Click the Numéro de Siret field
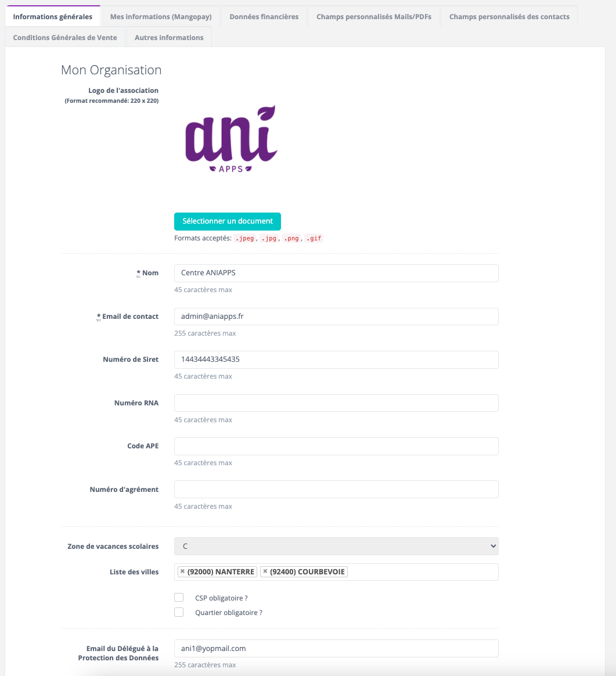This screenshot has height=676, width=616. pyautogui.click(x=336, y=359)
